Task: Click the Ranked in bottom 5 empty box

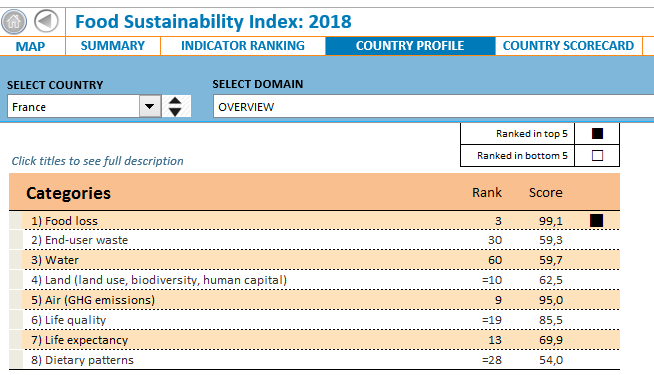Action: tap(597, 156)
